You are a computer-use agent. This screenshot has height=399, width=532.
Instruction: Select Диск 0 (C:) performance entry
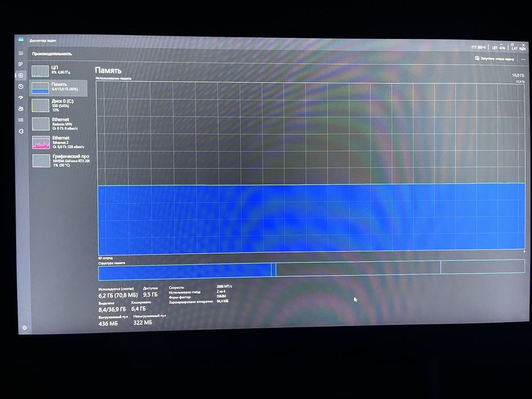coord(59,105)
